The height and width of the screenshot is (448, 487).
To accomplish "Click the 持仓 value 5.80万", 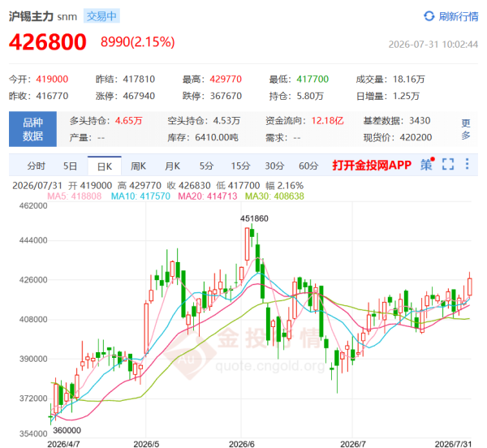I will coord(310,96).
